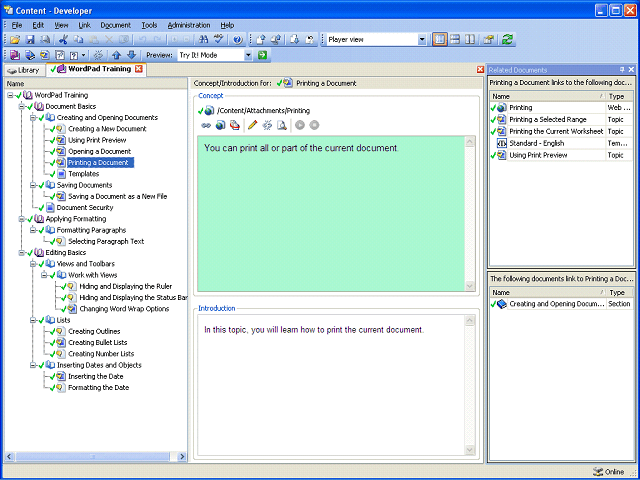Pin the Related Documents panel
This screenshot has height=480, width=640.
pyautogui.click(x=622, y=70)
